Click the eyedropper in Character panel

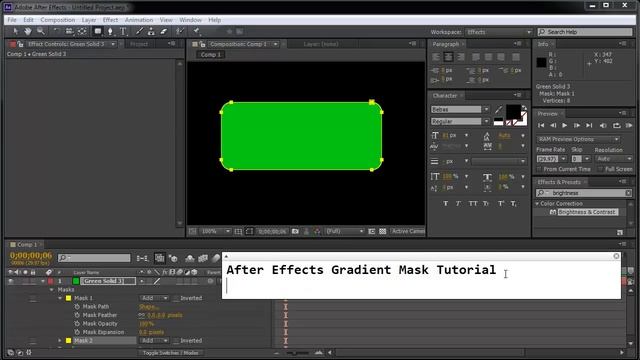coord(498,109)
